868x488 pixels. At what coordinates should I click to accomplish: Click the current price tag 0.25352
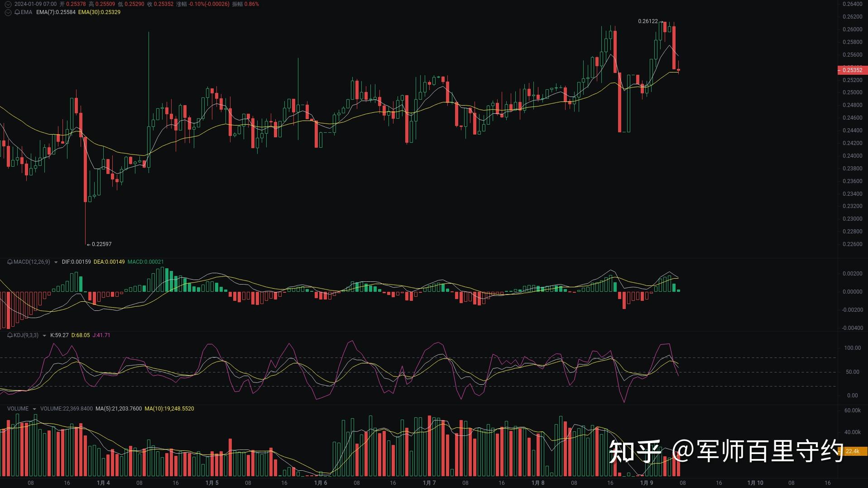pos(852,70)
